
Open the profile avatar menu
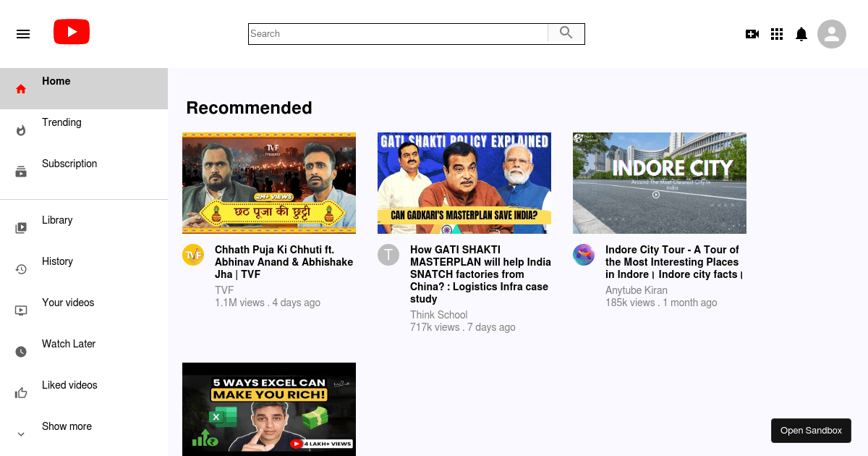[x=832, y=34]
